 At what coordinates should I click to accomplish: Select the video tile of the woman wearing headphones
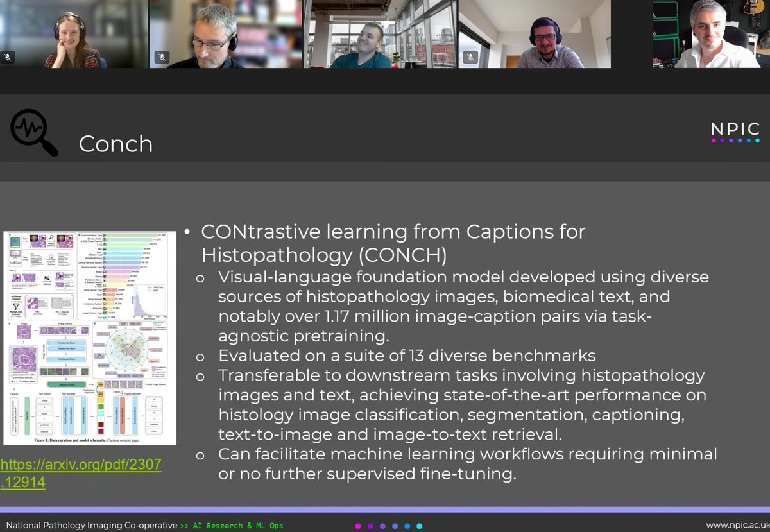coord(74,34)
